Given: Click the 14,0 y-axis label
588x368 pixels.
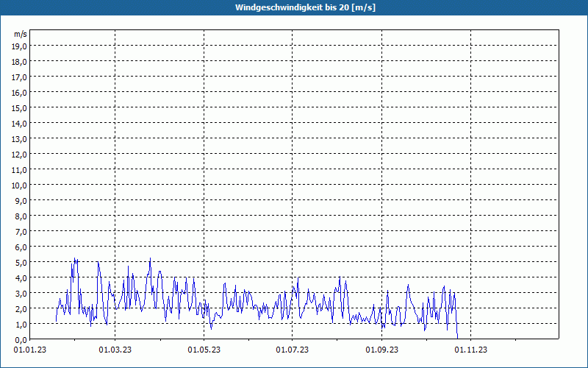Looking at the screenshot, I should tap(19, 124).
